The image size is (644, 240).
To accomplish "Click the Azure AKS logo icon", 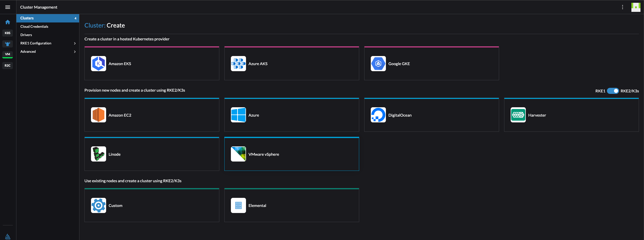I will (x=238, y=64).
